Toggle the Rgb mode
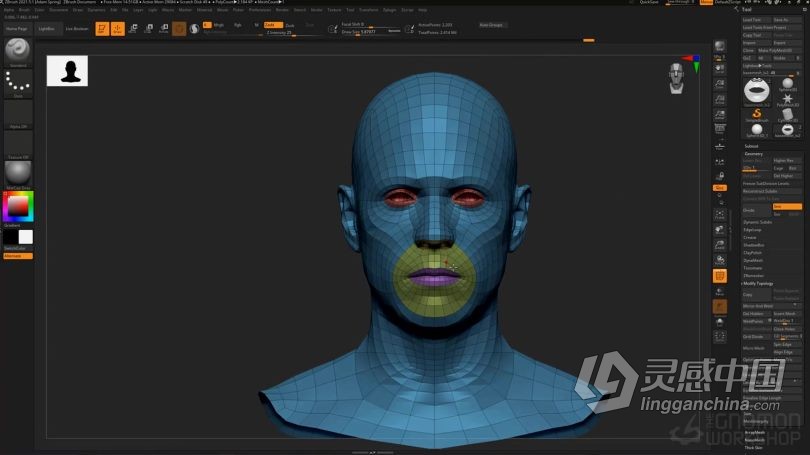 238,25
